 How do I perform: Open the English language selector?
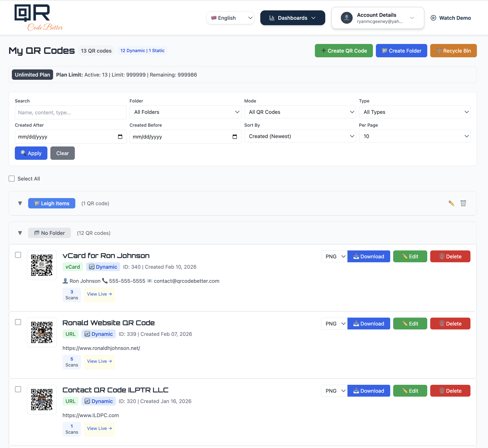click(230, 18)
